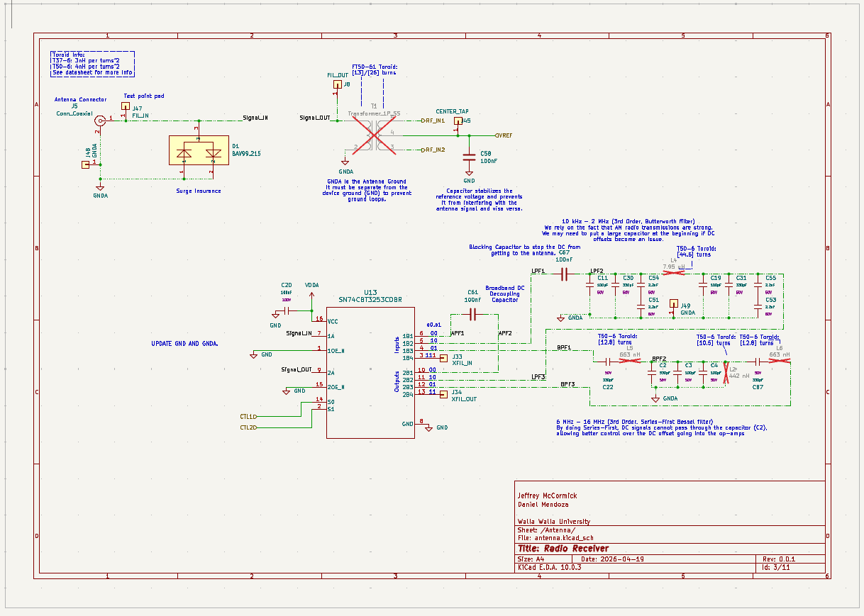Click the GNDA symbol below the transformer
This screenshot has width=864, height=616.
point(345,162)
